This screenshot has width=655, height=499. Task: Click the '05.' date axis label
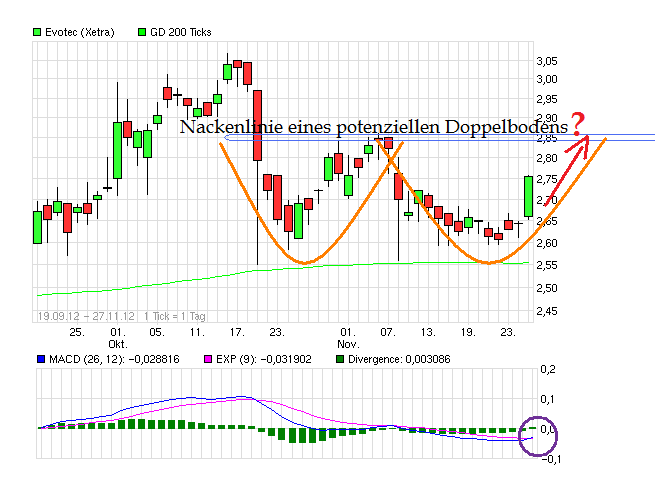pos(157,332)
